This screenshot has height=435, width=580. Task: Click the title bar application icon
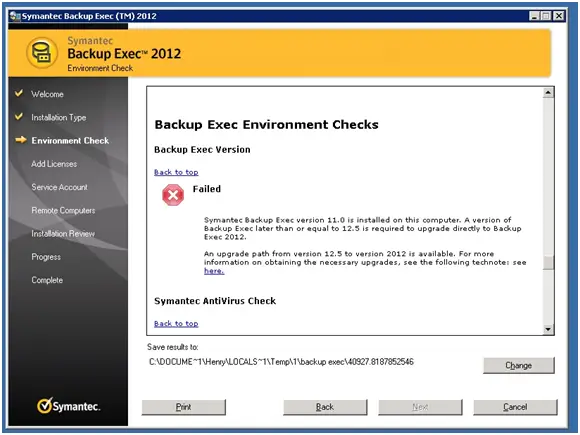15,16
